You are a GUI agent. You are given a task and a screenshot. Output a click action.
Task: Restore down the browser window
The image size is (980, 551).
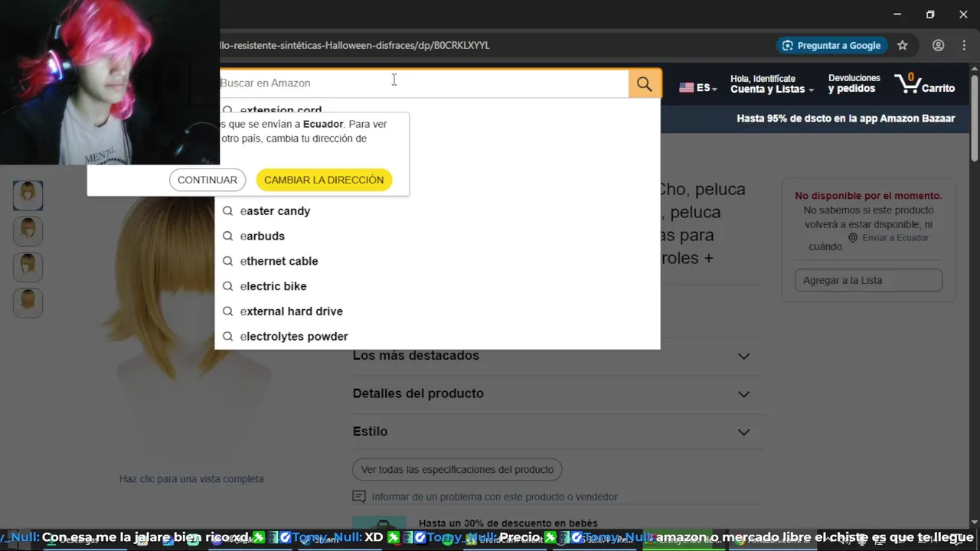[x=930, y=15]
